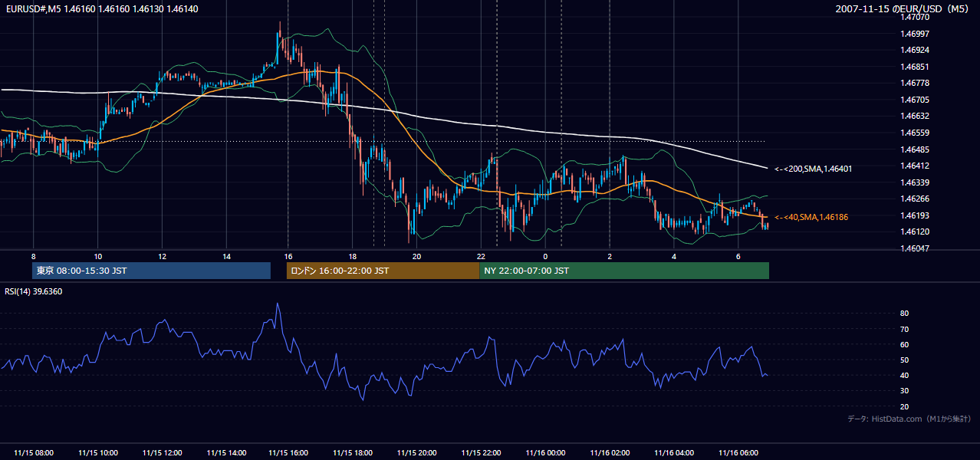Click the データ: HistData.com source credit
Viewport: 980px width, 460px height.
pos(909,419)
